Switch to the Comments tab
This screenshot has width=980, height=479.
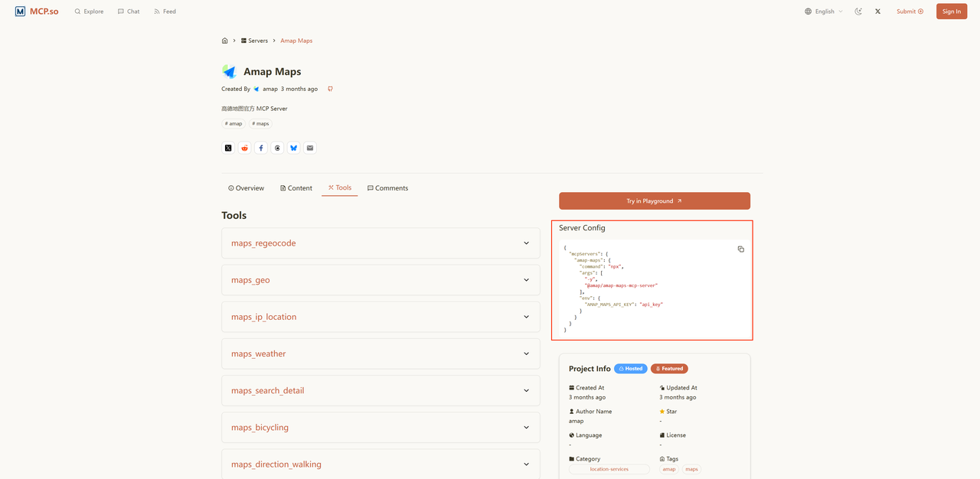(387, 188)
